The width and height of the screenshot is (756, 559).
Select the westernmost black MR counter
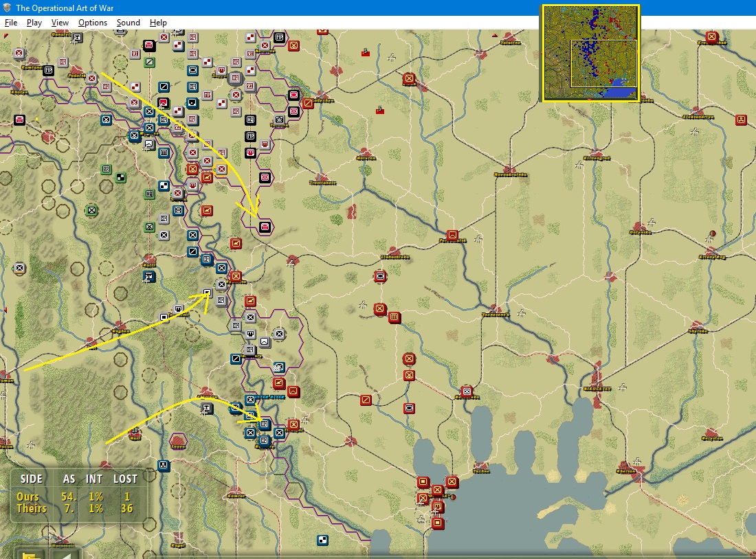[x=48, y=71]
